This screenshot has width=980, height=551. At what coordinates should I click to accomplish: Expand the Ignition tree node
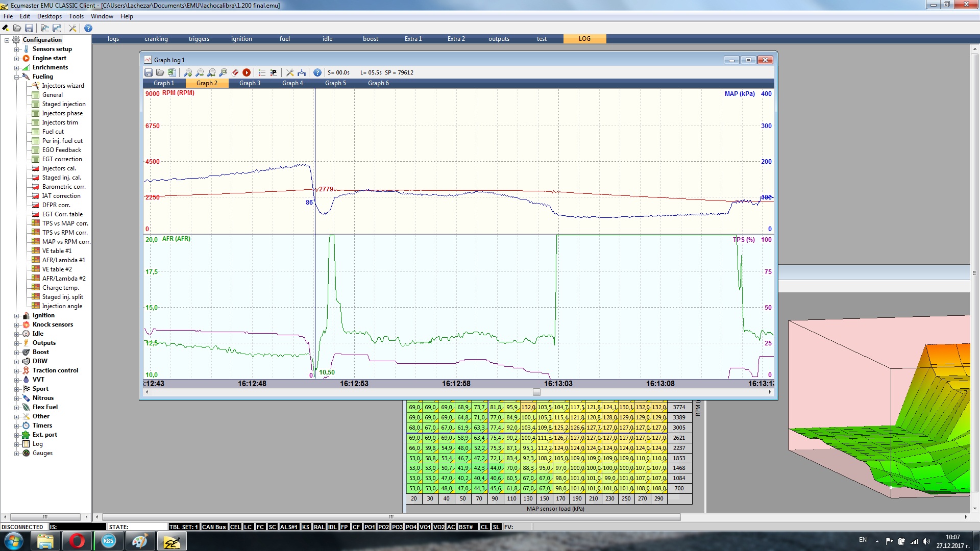click(16, 316)
